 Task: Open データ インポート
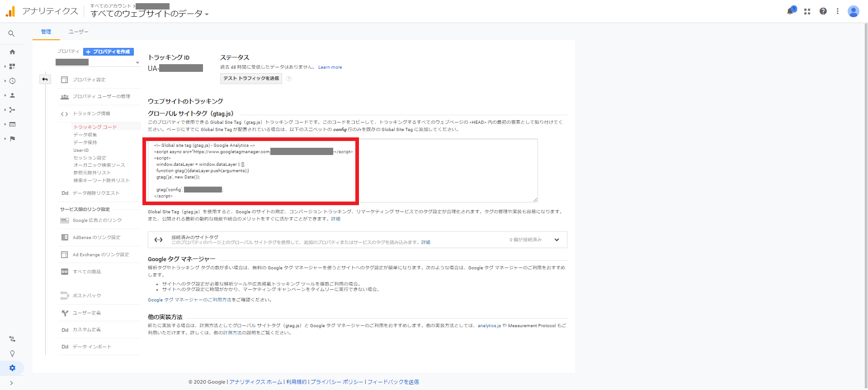click(92, 347)
